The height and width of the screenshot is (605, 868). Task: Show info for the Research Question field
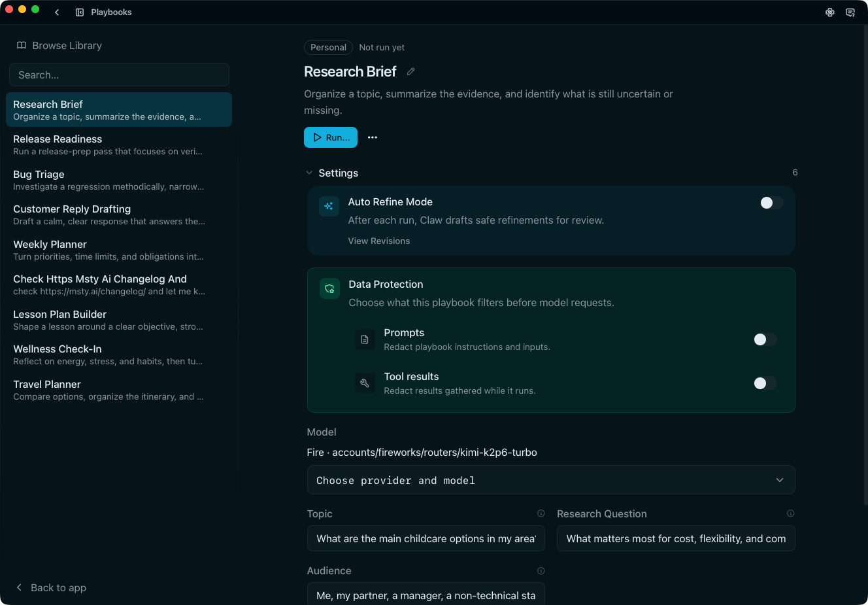[x=791, y=513]
